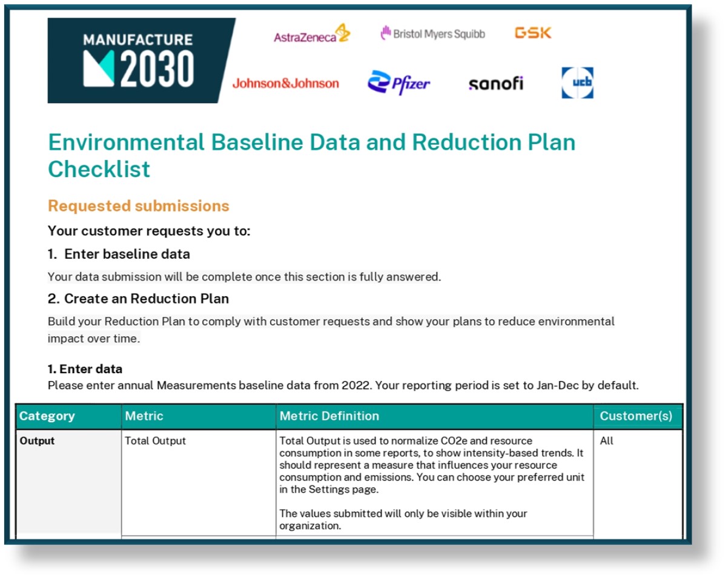Click the Manufacture 2030 logo banner

point(141,60)
